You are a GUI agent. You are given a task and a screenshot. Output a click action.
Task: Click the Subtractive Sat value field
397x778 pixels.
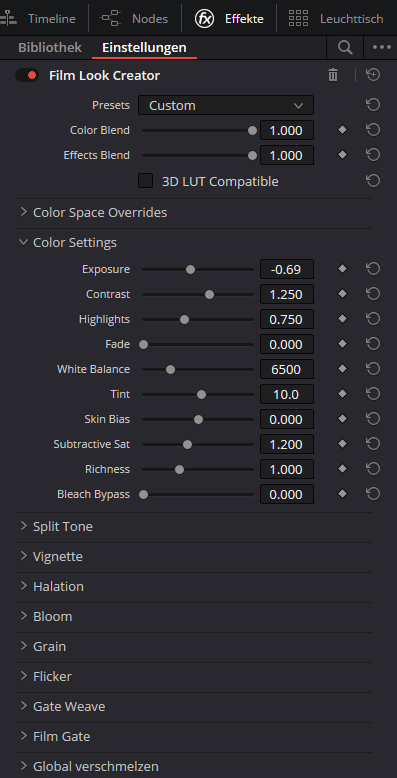[x=287, y=444]
